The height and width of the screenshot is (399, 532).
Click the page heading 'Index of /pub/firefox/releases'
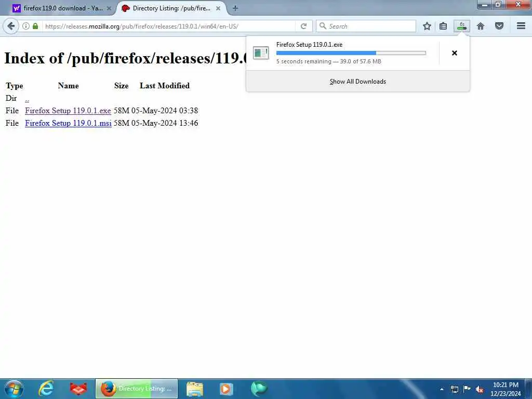[126, 58]
